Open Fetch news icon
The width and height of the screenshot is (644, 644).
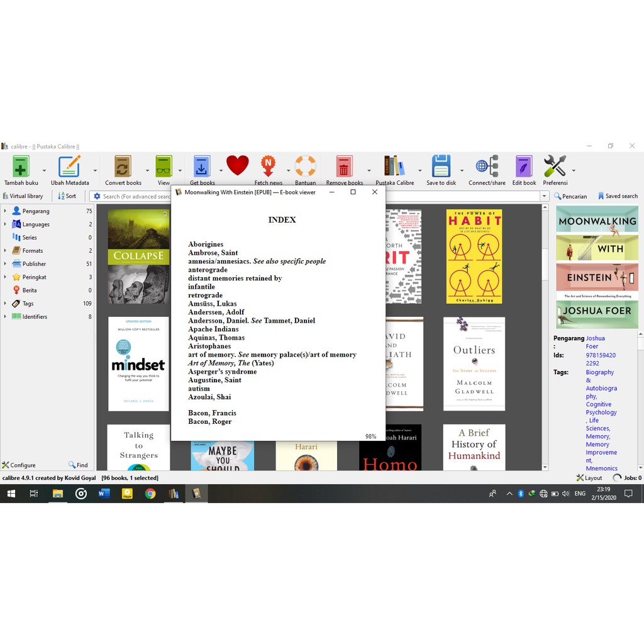(268, 166)
